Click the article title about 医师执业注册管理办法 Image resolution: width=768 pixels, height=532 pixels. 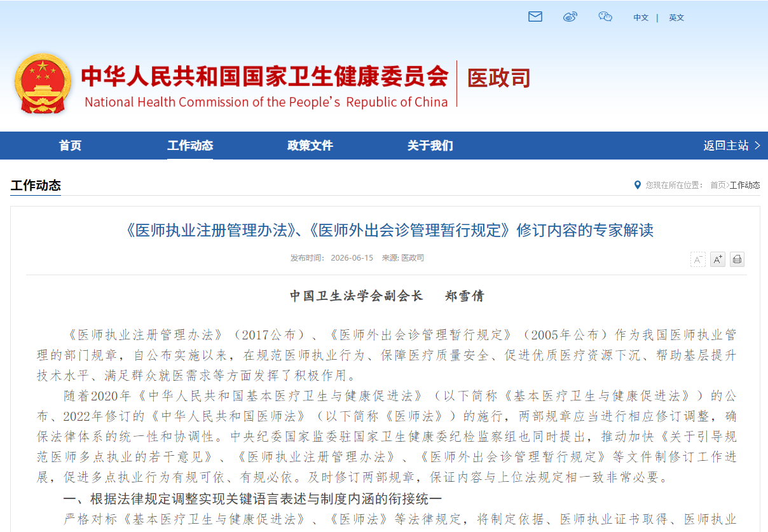[385, 230]
